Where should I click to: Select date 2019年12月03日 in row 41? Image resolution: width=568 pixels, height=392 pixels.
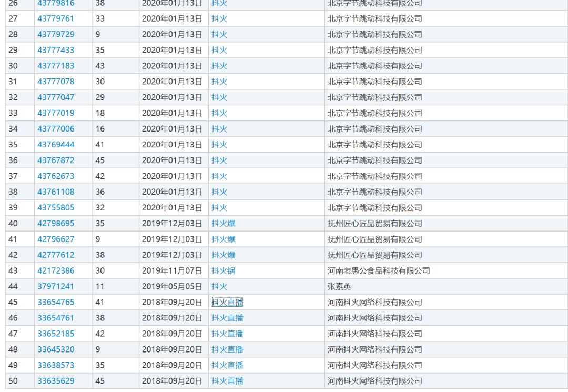174,239
